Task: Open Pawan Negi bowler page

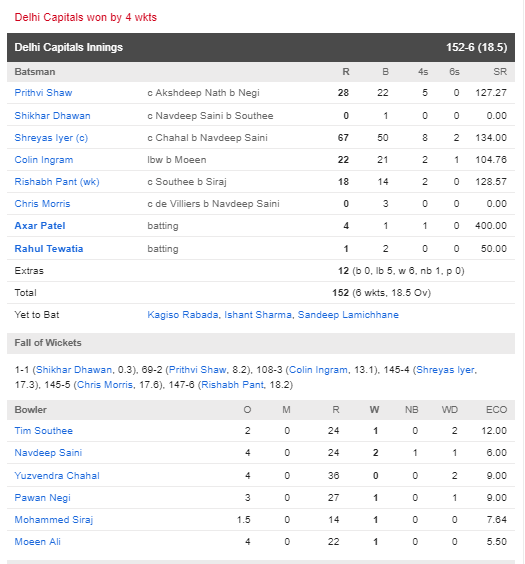Action: pos(42,498)
